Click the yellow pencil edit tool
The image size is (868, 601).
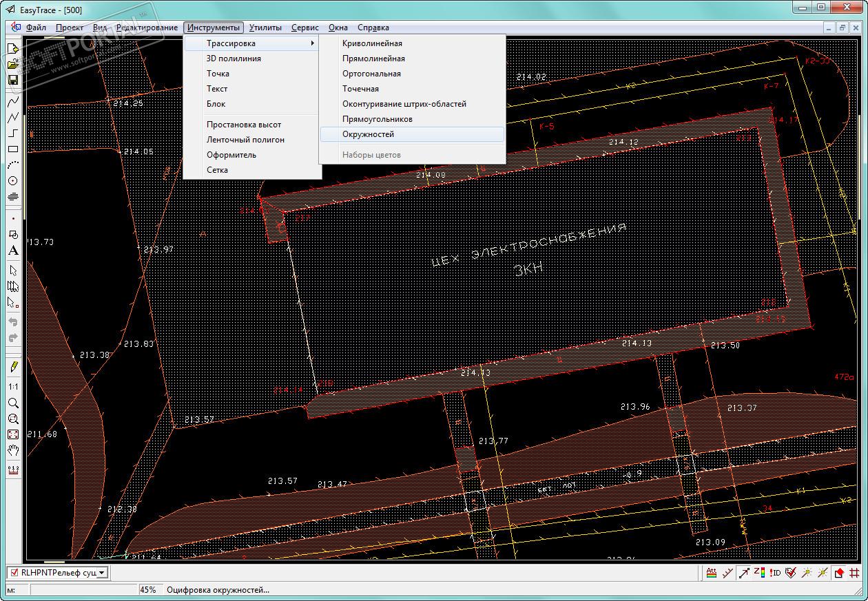coord(12,367)
